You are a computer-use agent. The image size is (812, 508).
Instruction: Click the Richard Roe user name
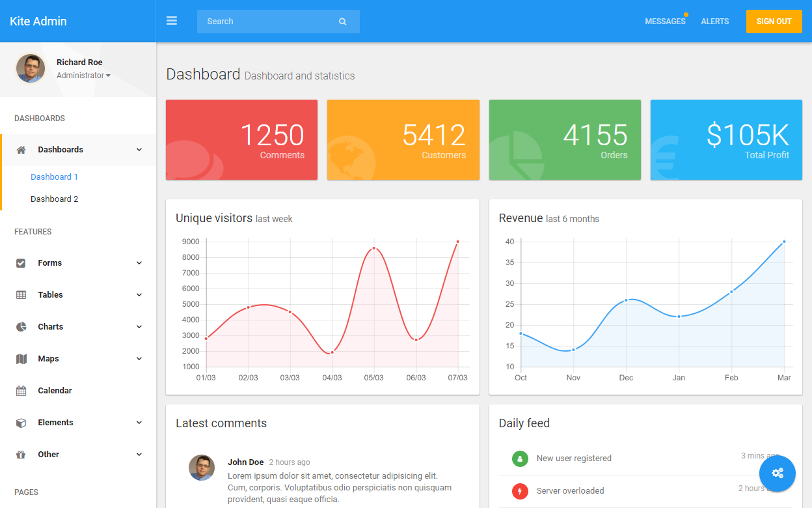[79, 63]
